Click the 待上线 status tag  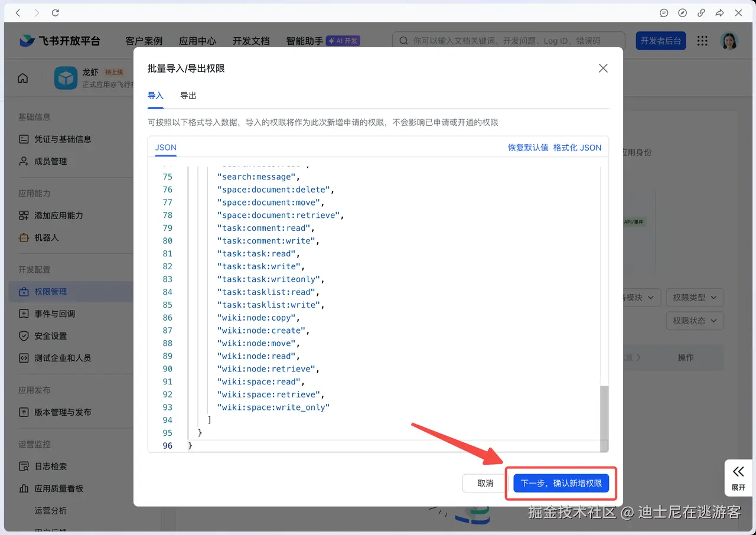(x=114, y=72)
